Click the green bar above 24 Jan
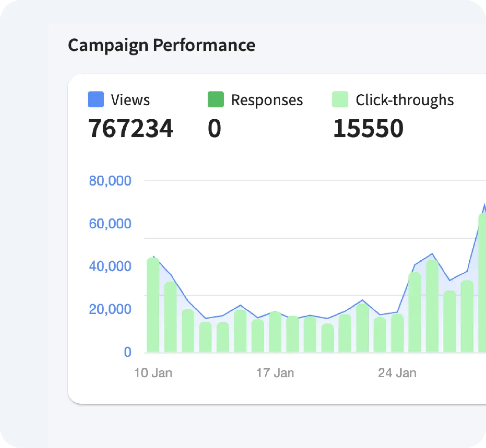The image size is (486, 448). tap(397, 333)
